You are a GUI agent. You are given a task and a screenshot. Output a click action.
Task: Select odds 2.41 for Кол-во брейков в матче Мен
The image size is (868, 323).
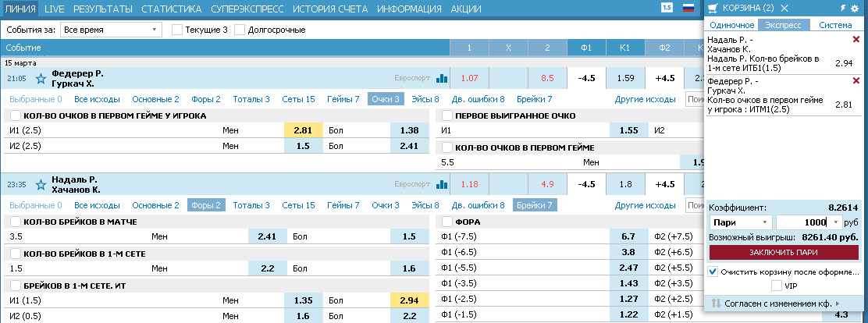tap(268, 236)
